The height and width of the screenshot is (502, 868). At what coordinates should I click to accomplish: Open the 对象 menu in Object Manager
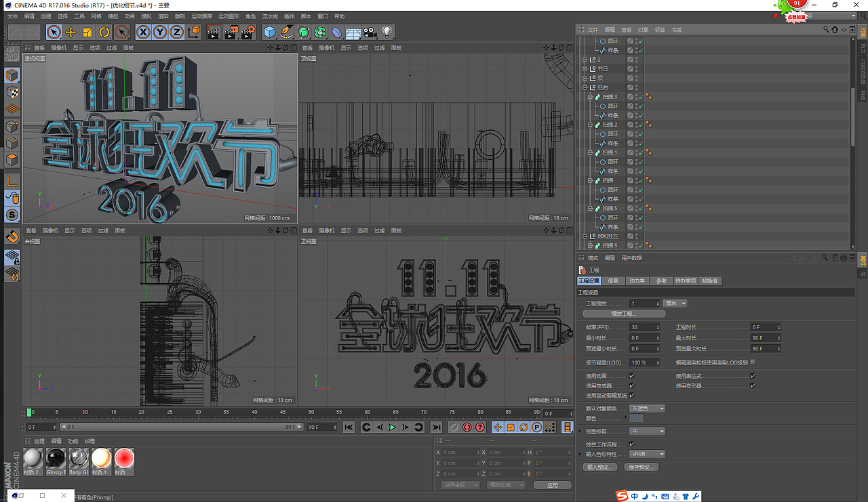click(644, 30)
